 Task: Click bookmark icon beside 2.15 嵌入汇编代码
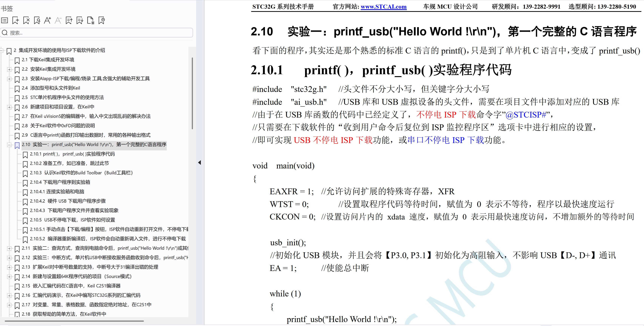[17, 287]
